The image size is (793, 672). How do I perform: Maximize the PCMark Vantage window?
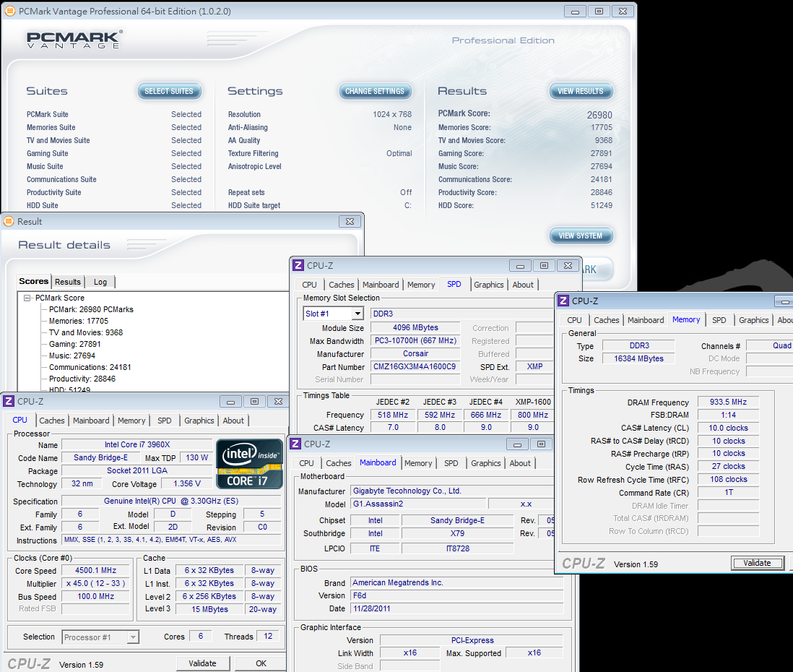[x=599, y=11]
